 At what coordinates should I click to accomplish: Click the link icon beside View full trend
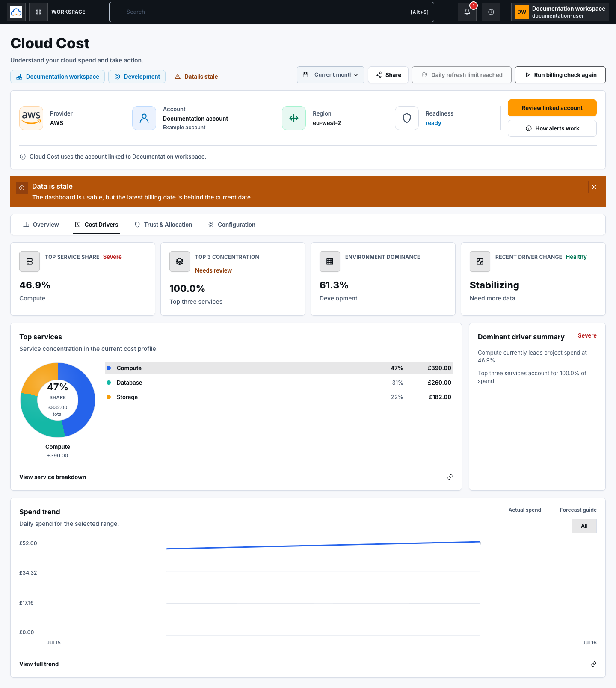594,664
